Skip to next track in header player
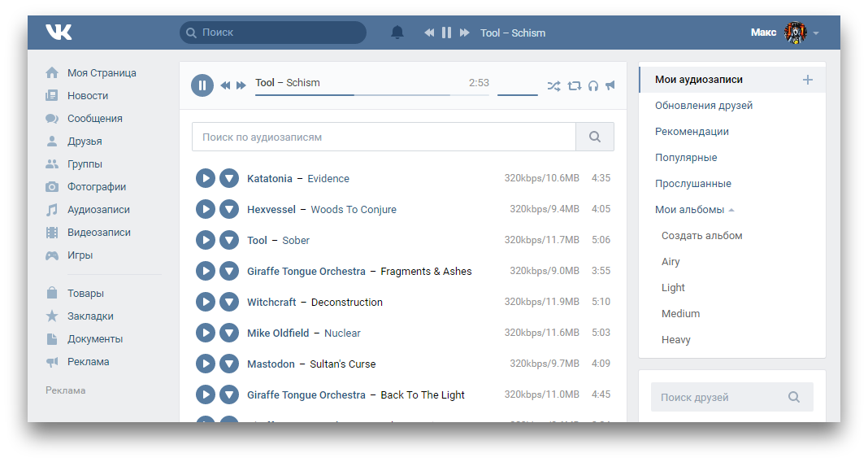 pyautogui.click(x=465, y=33)
